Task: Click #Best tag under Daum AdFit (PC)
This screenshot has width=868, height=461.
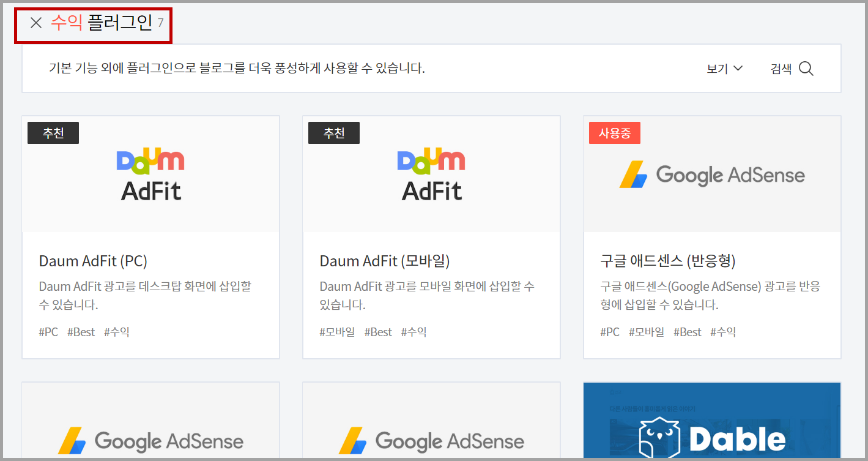Action: pyautogui.click(x=81, y=332)
